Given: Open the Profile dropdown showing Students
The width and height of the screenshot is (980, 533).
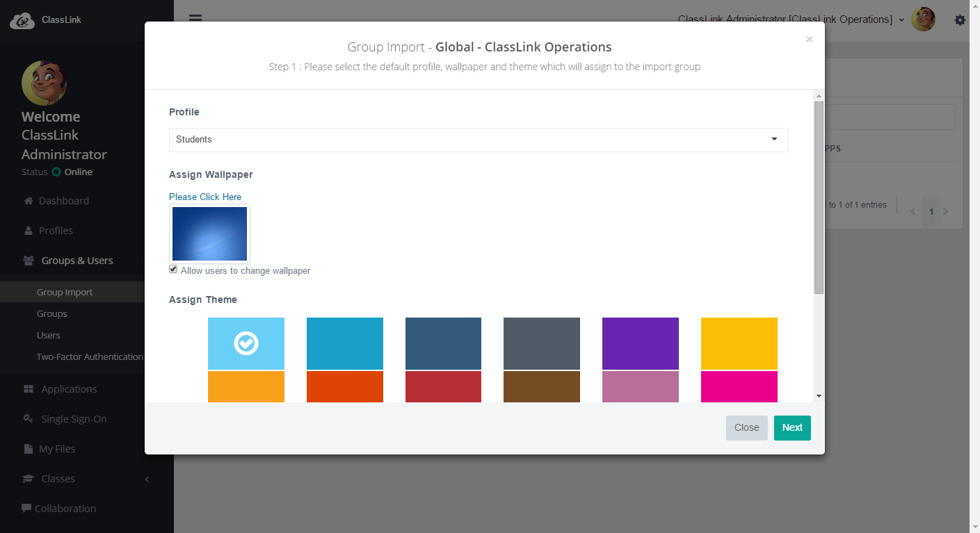Looking at the screenshot, I should click(x=479, y=140).
